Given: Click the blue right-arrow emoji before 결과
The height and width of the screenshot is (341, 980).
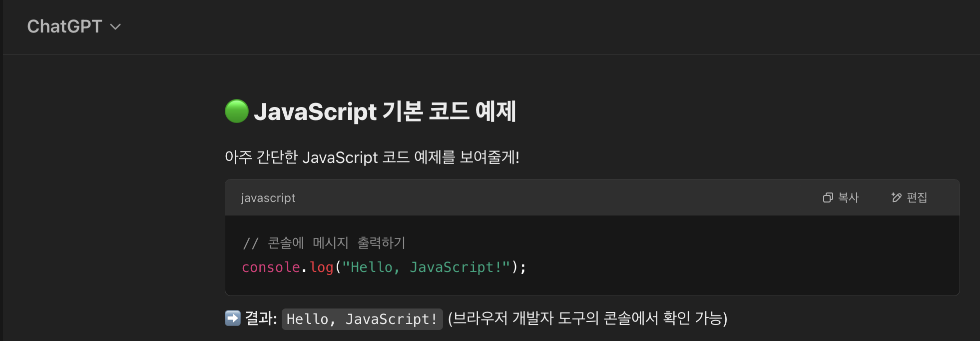Looking at the screenshot, I should click(233, 318).
